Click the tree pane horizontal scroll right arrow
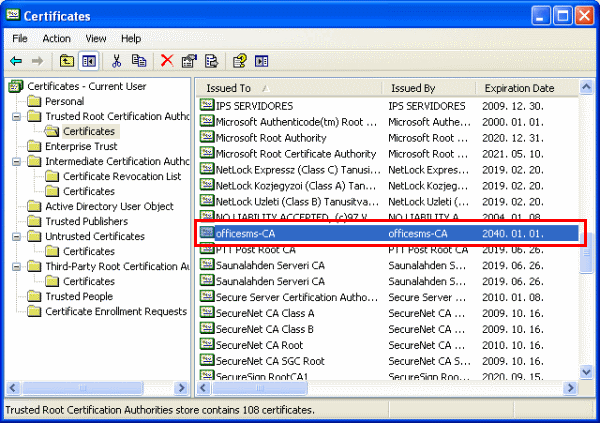The width and height of the screenshot is (600, 423). point(181,388)
